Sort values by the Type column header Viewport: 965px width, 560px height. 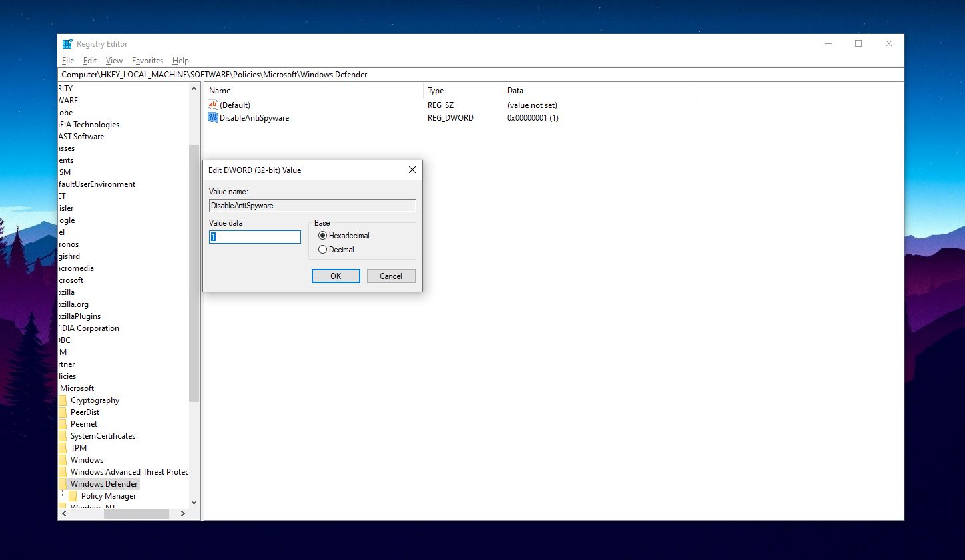(463, 91)
